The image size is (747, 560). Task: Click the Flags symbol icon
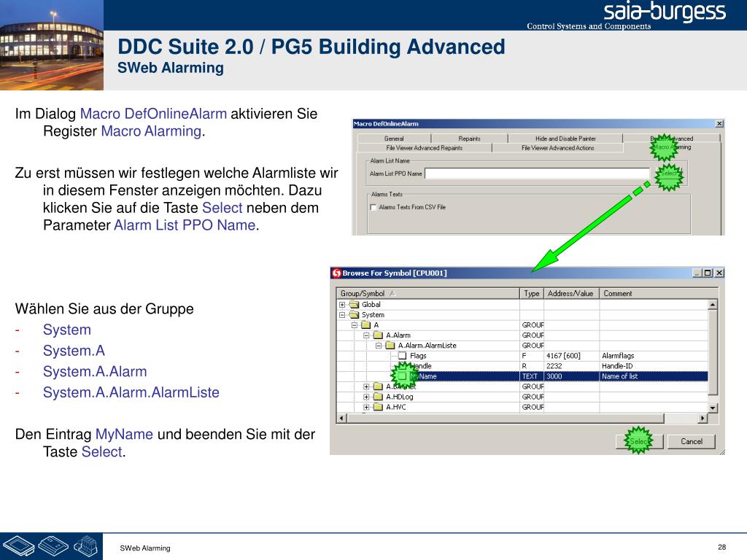click(x=403, y=356)
